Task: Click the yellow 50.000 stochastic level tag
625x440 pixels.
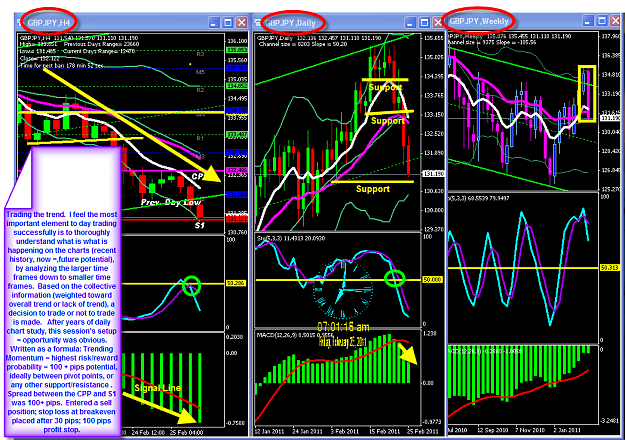Action: click(x=432, y=280)
